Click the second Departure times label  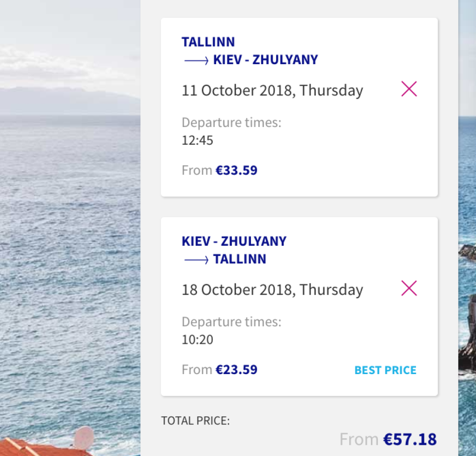pyautogui.click(x=231, y=322)
